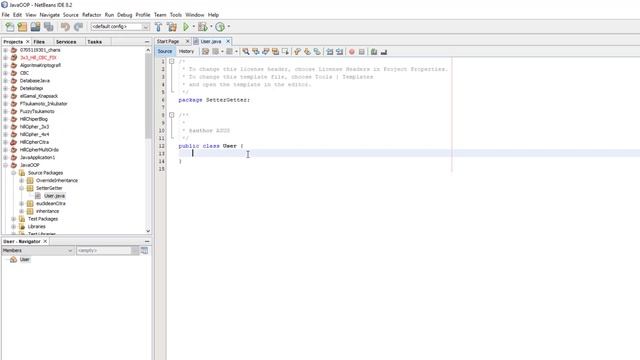
Task: Select the HillCipherCitra project
Action: point(34,142)
